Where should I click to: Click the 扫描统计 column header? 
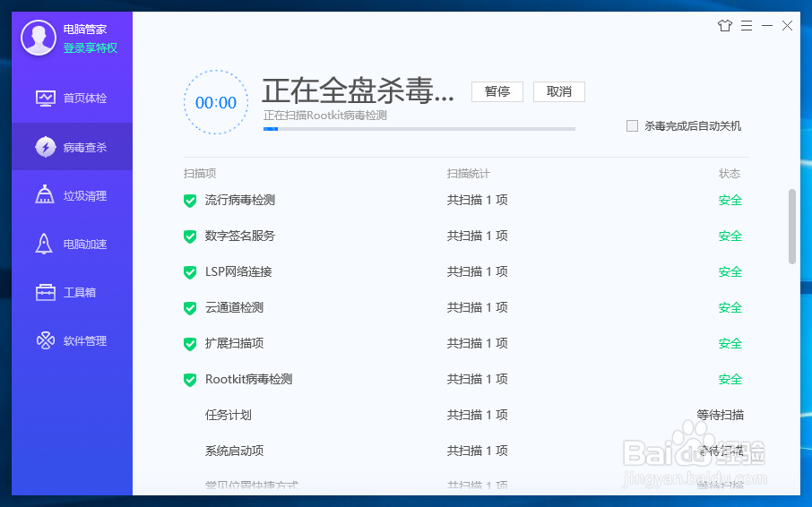pos(468,174)
